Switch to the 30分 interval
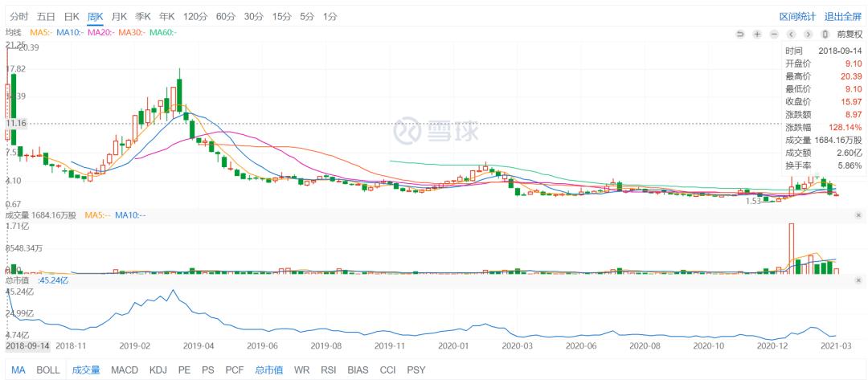The image size is (868, 380). pyautogui.click(x=253, y=17)
